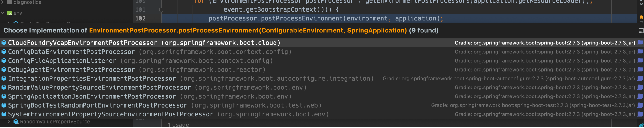Choose ConfigFileApplicationListener from the list
Viewport: 644px width, 128px height.
pos(322,61)
